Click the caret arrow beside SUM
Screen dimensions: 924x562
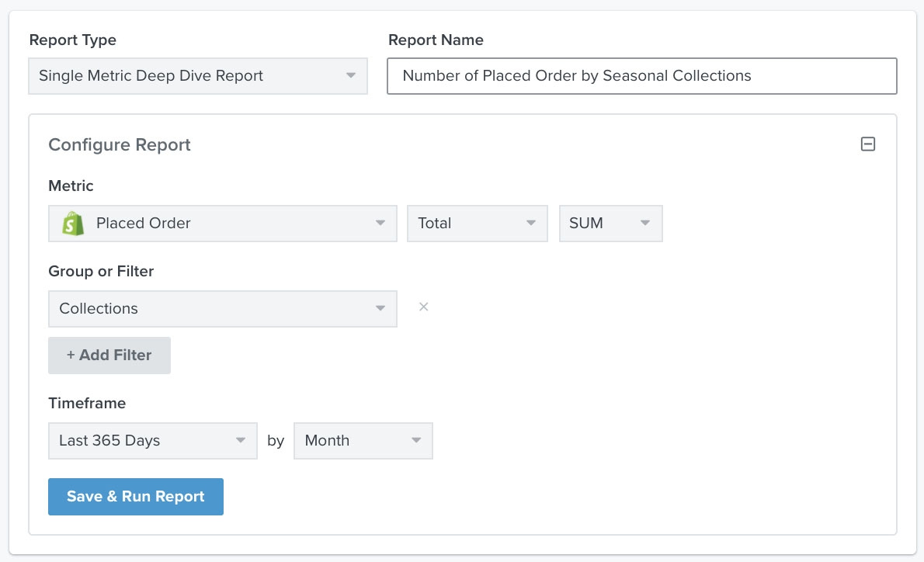point(645,224)
